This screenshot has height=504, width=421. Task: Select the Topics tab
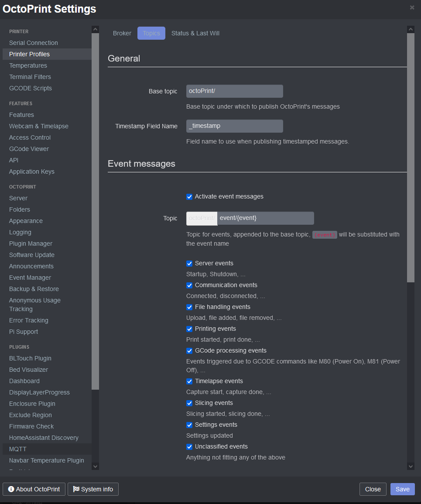coord(151,33)
